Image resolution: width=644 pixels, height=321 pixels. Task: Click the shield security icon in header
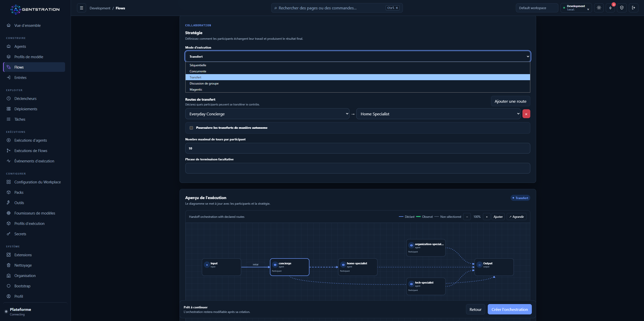coord(622,8)
